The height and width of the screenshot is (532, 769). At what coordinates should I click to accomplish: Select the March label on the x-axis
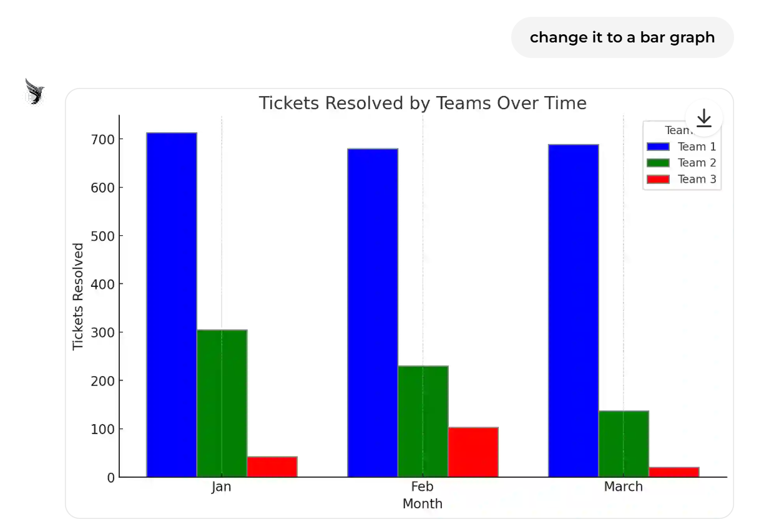pyautogui.click(x=623, y=486)
